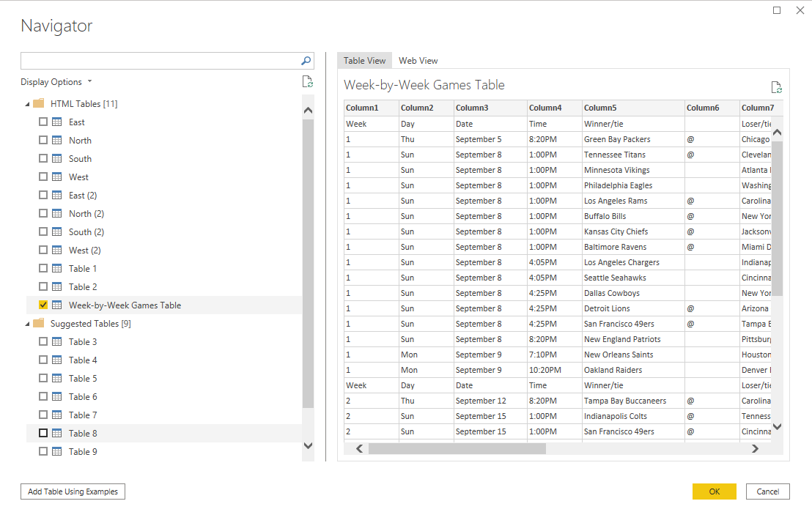The image size is (812, 512).
Task: Click the refresh icon above the navigator tree
Action: (x=308, y=81)
